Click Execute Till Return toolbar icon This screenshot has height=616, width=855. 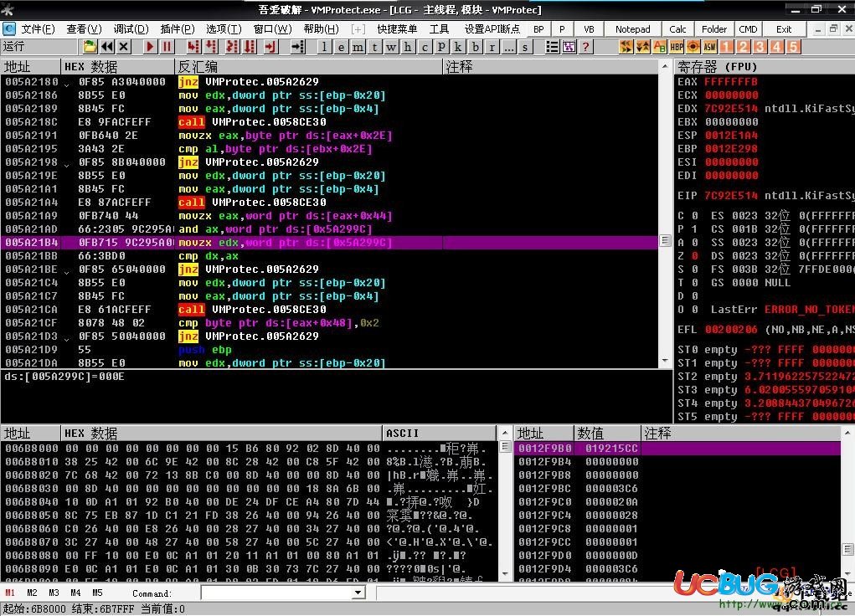coord(270,47)
